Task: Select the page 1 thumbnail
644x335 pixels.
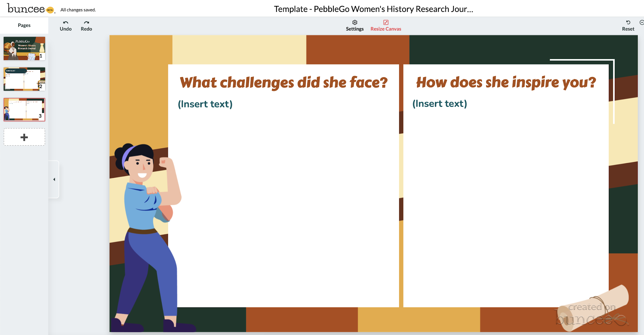Action: (24, 49)
